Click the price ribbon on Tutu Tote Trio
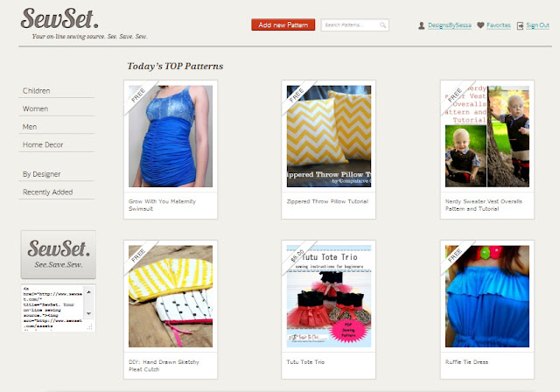 297,256
